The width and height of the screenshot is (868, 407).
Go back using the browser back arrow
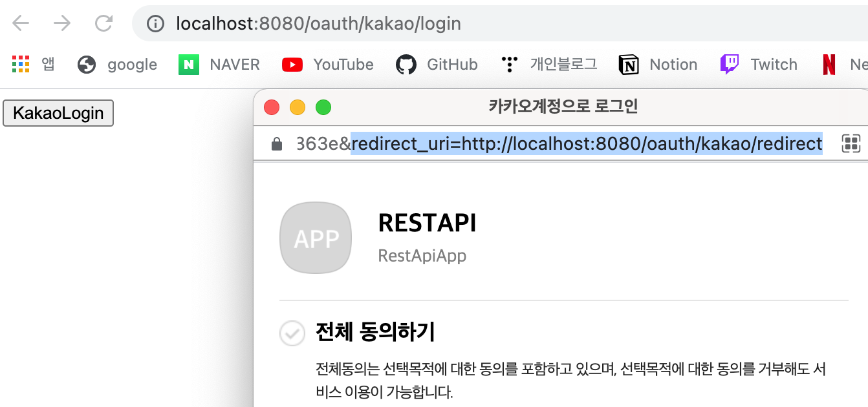click(x=21, y=24)
